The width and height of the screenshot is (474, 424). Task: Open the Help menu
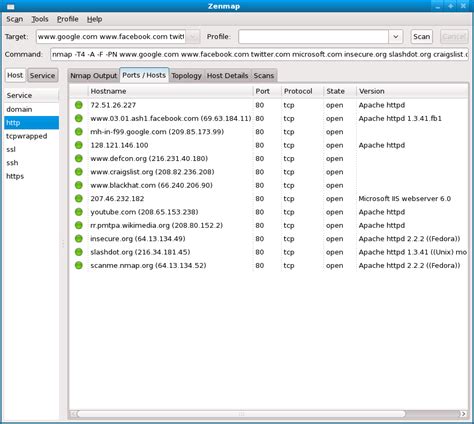(94, 19)
